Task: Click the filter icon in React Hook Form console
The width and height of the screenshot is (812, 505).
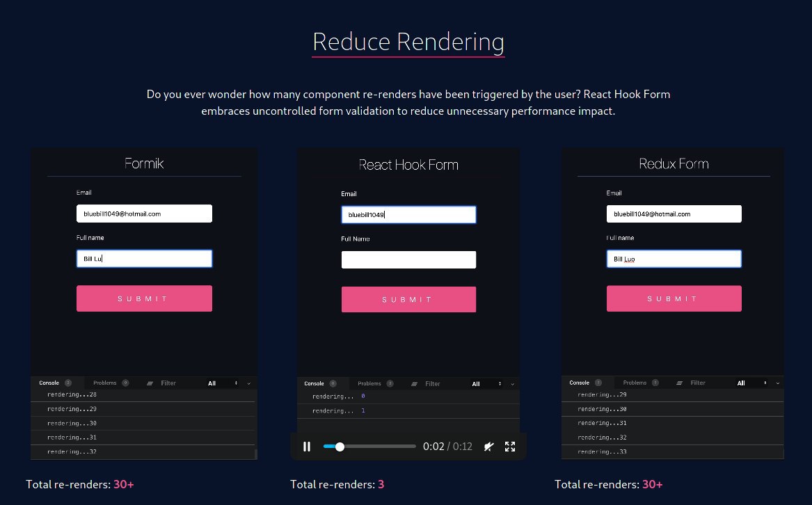Action: [414, 384]
